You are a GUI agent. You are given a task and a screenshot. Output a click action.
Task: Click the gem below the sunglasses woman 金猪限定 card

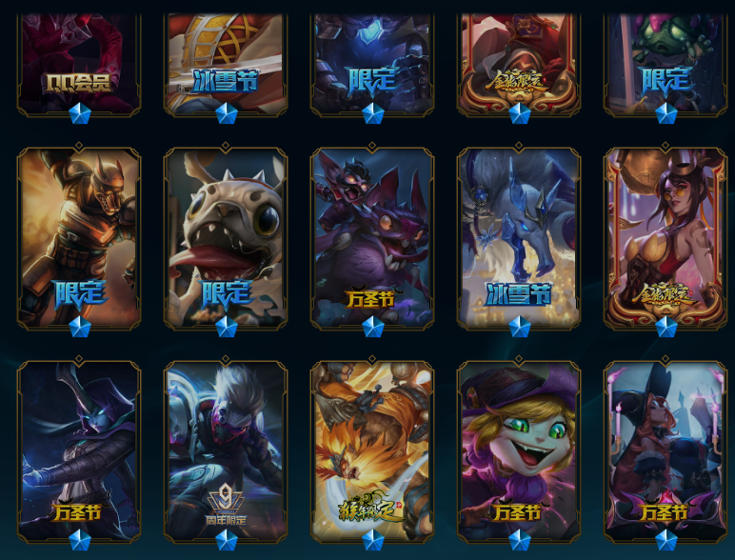pos(666,327)
